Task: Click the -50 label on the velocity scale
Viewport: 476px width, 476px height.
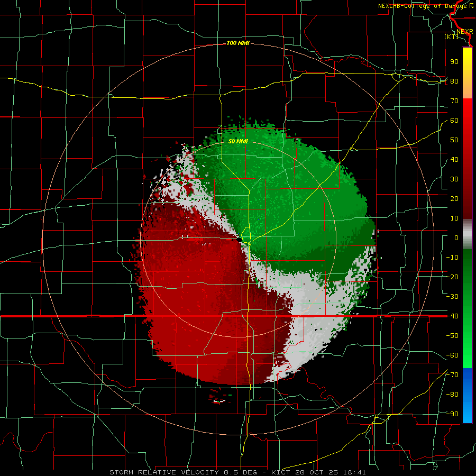Action: (452, 335)
